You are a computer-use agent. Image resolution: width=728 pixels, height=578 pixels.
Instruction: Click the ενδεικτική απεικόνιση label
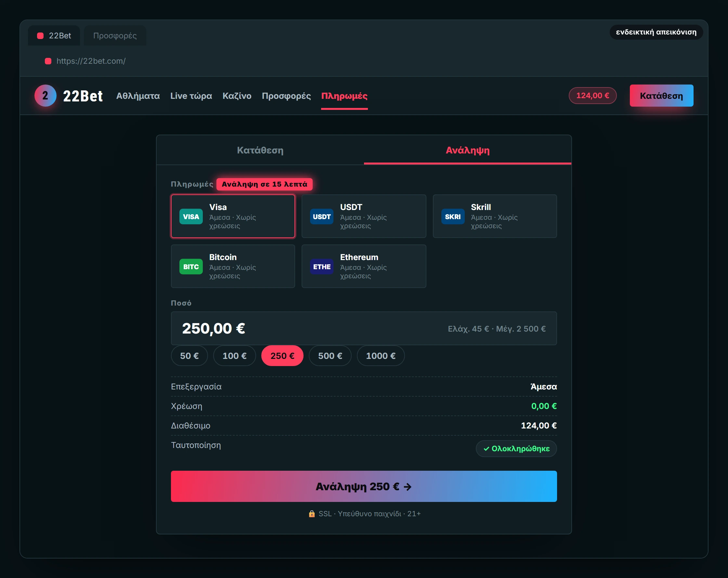656,32
